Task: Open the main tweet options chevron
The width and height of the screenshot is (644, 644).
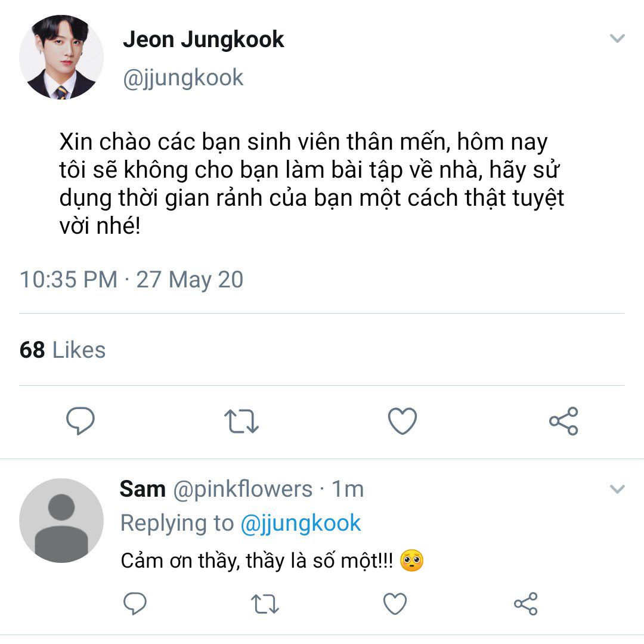Action: (x=617, y=39)
